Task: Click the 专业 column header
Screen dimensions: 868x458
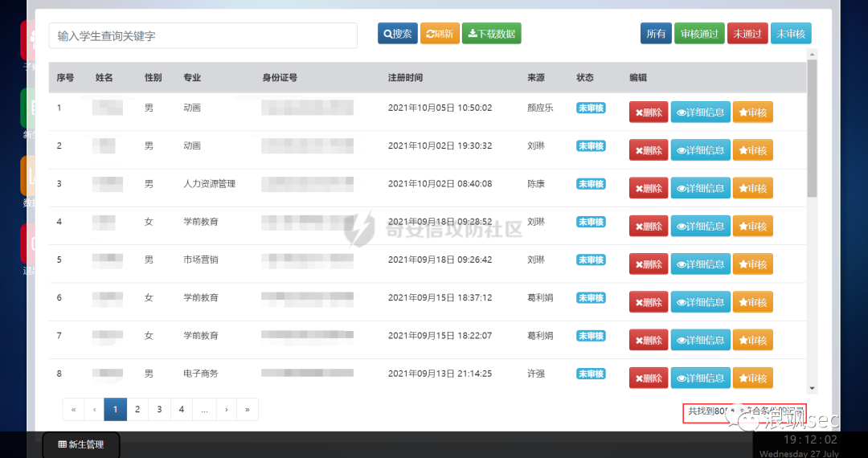Action: [x=192, y=77]
